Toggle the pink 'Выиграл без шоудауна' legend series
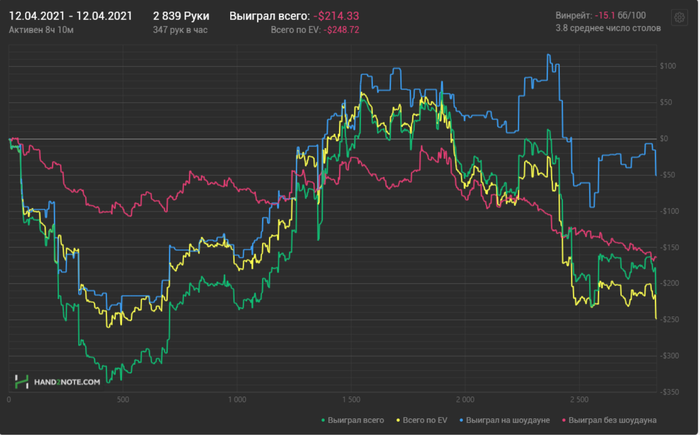 pos(609,420)
